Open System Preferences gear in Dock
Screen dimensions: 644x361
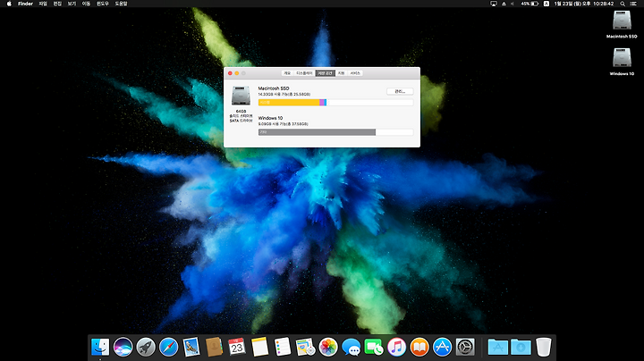[465, 347]
